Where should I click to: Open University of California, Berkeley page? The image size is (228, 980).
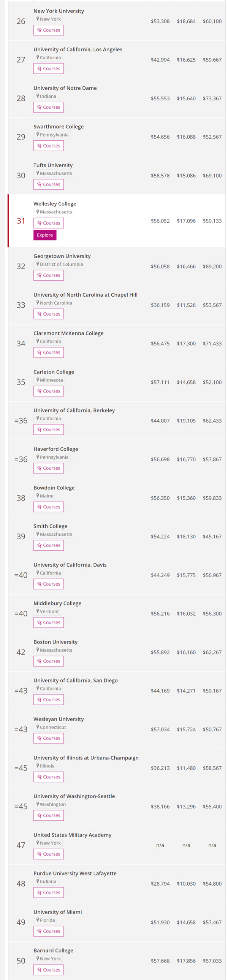pyautogui.click(x=74, y=410)
